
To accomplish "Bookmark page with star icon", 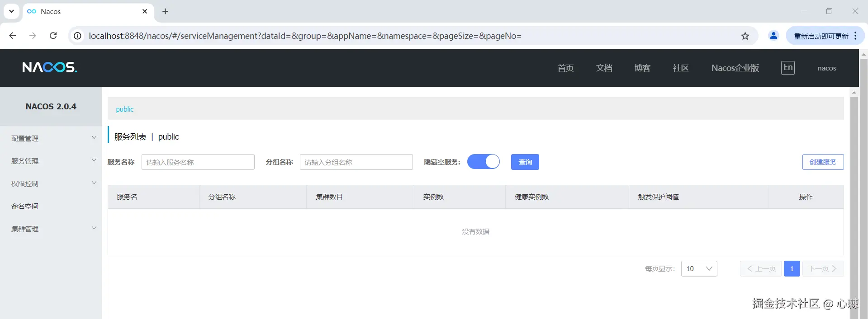I will point(745,36).
